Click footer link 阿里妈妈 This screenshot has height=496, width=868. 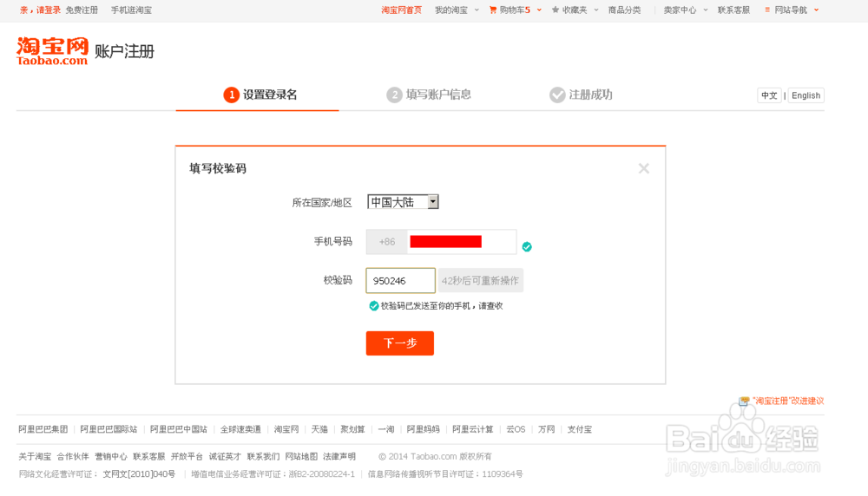423,429
